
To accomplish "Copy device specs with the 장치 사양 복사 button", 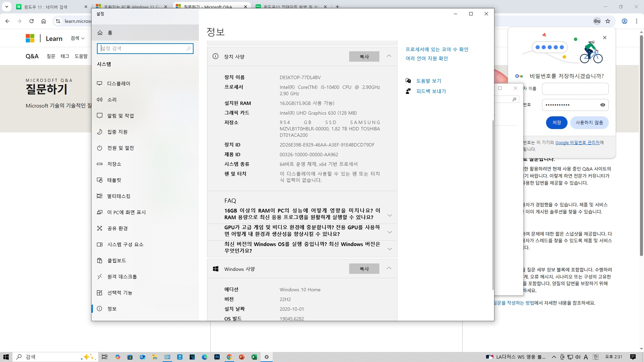I will [x=364, y=57].
